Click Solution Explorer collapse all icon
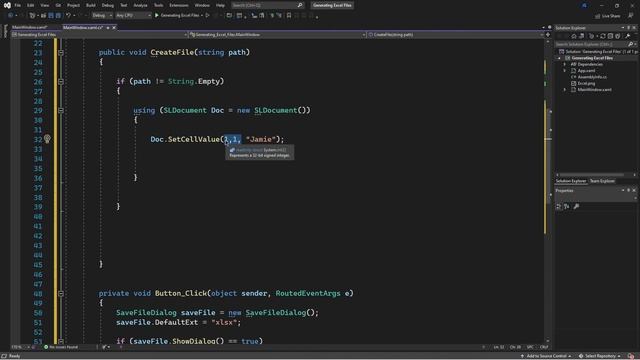This screenshot has height=360, width=640. click(x=610, y=36)
